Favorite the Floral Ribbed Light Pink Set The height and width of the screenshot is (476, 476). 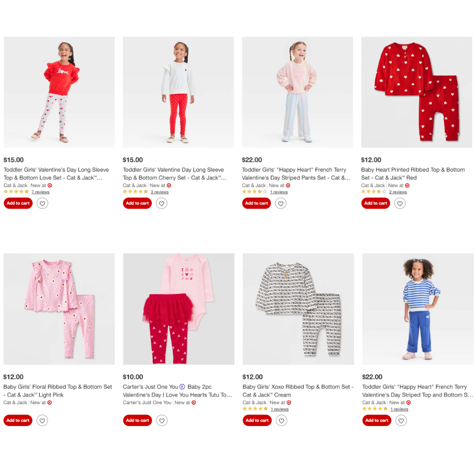coord(42,420)
